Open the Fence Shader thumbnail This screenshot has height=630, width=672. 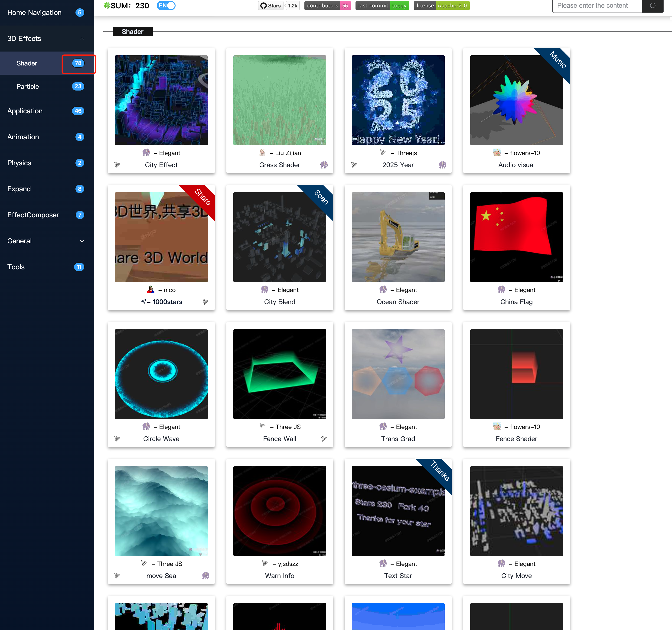point(516,374)
